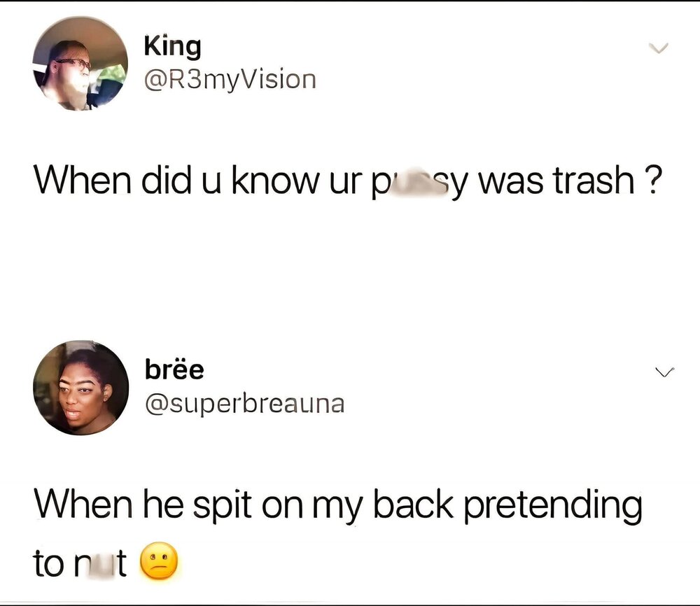Screen dimensions: 700x606
Task: Open King's tweet starting "When did u know"
Action: (x=348, y=182)
